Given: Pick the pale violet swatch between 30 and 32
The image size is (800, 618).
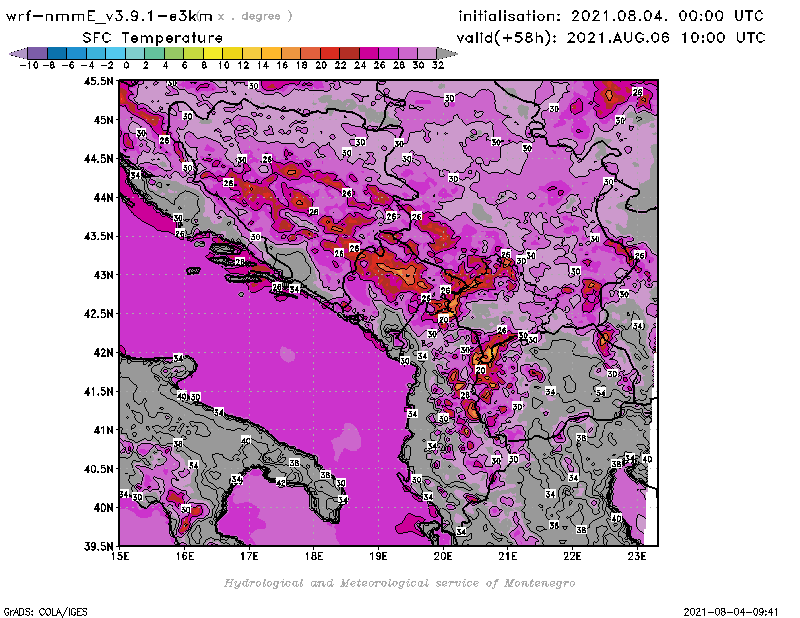Looking at the screenshot, I should tap(427, 53).
